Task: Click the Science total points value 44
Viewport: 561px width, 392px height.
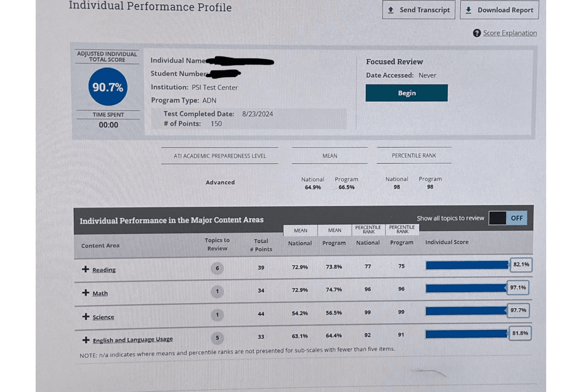Action: [x=261, y=314]
